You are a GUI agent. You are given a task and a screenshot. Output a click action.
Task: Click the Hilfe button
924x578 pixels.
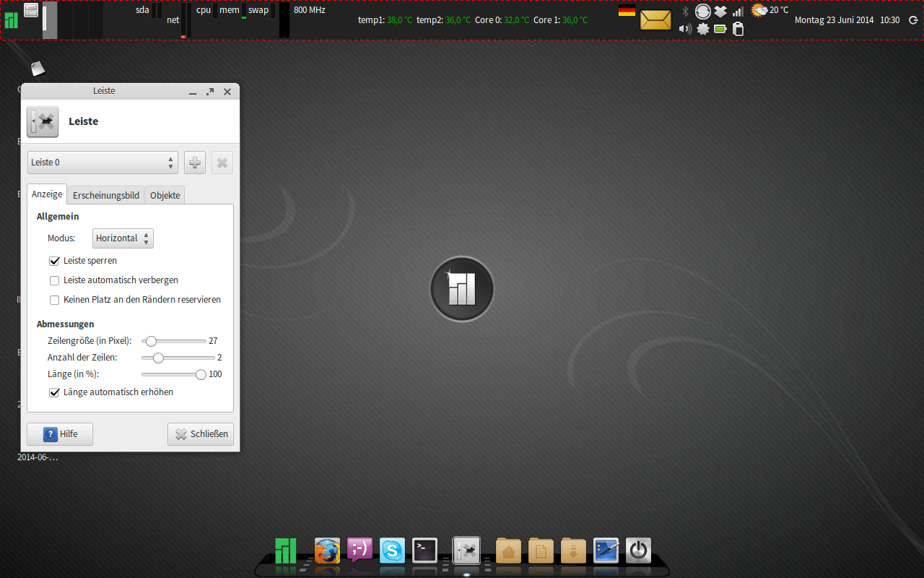(x=60, y=434)
